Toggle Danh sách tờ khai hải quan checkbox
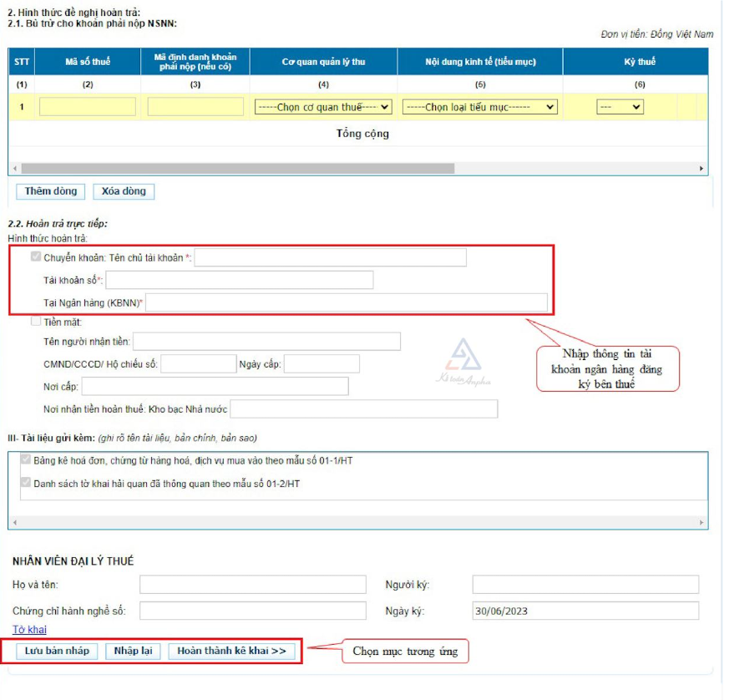The width and height of the screenshot is (729, 700). point(26,483)
